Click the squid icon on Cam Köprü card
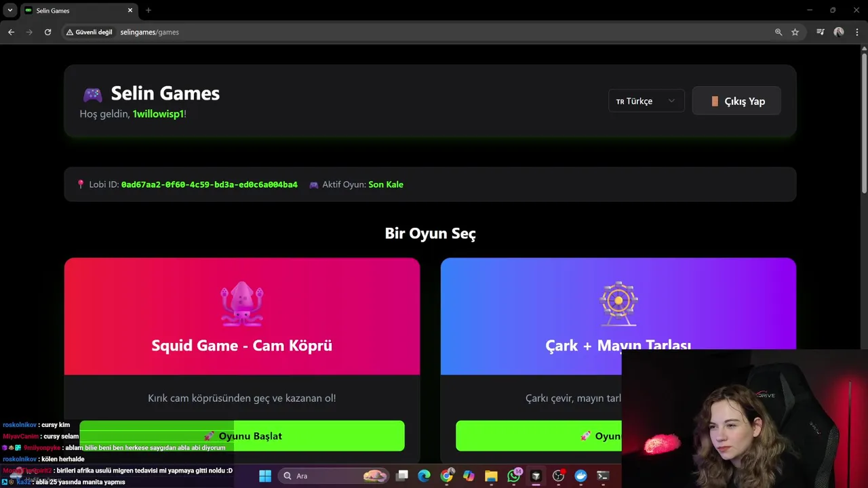This screenshot has height=488, width=868. tap(242, 304)
